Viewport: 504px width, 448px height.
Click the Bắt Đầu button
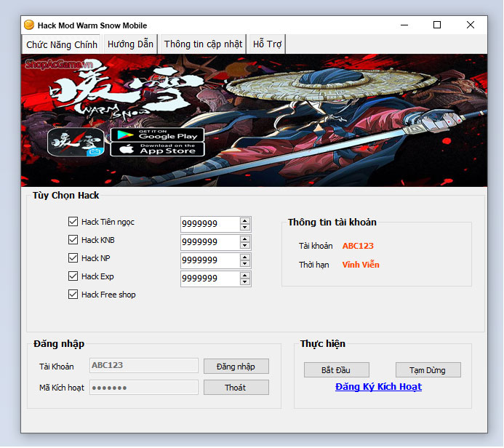tap(337, 370)
